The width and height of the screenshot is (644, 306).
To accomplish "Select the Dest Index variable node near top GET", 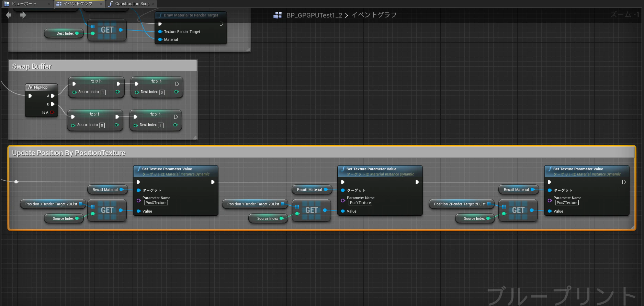I will [64, 33].
